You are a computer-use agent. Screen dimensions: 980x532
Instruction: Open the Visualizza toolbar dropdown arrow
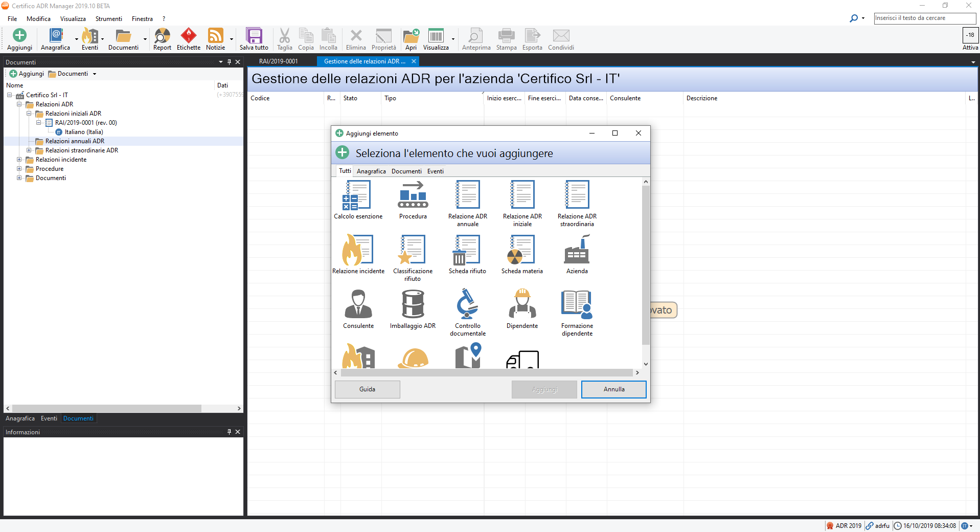pos(453,39)
